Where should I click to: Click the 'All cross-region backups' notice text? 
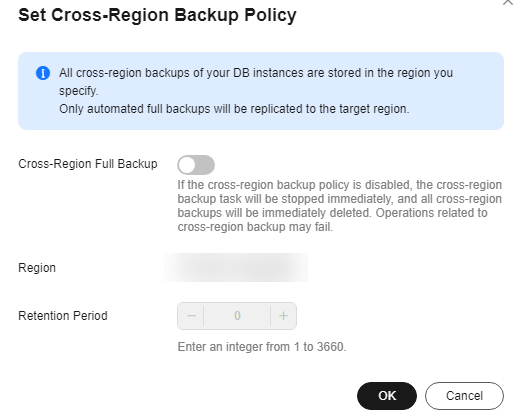(x=256, y=73)
